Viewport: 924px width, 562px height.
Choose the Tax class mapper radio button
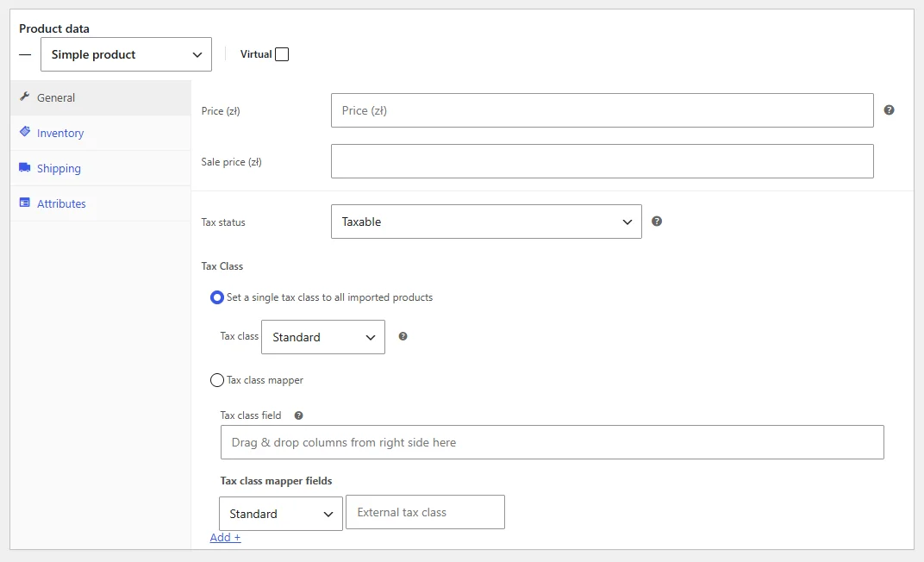217,381
